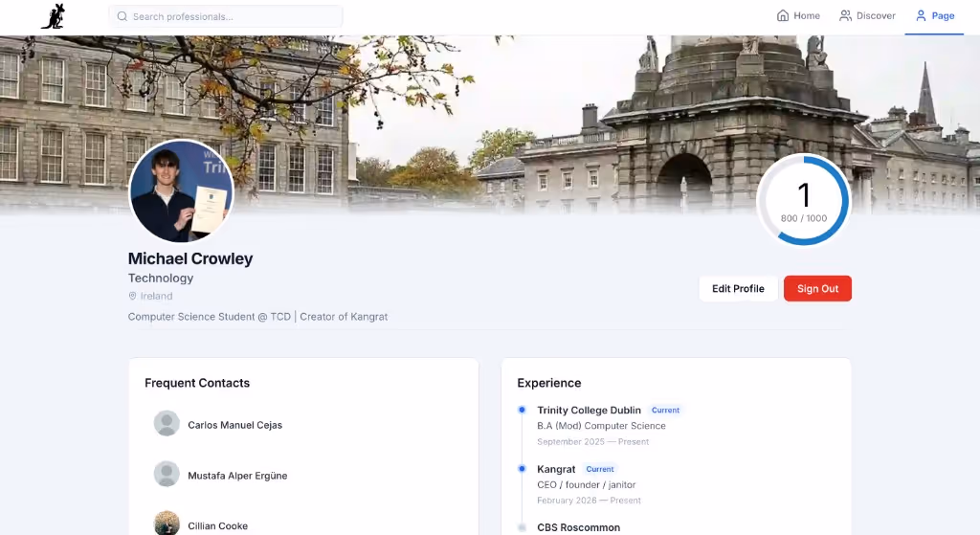Image resolution: width=980 pixels, height=535 pixels.
Task: Click the Experience section heading
Action: [548, 383]
